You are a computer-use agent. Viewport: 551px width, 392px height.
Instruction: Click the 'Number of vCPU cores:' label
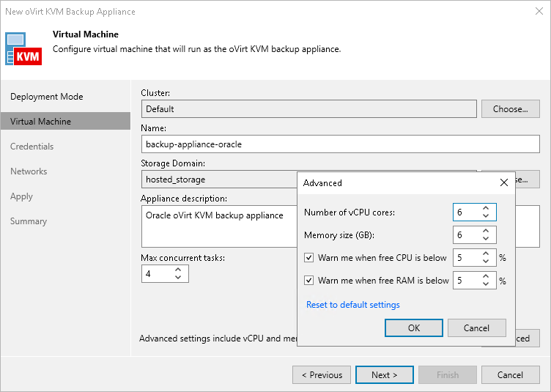[x=350, y=212]
